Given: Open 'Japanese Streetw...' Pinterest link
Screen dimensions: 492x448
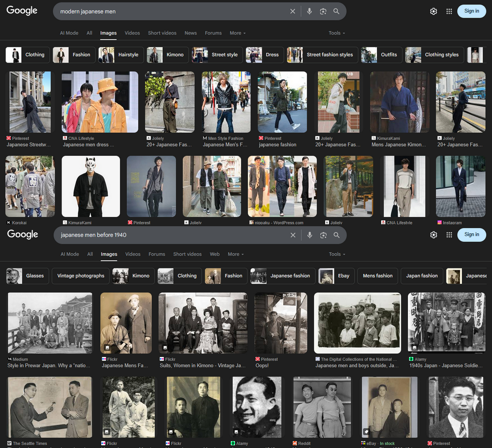Looking at the screenshot, I should tap(29, 145).
